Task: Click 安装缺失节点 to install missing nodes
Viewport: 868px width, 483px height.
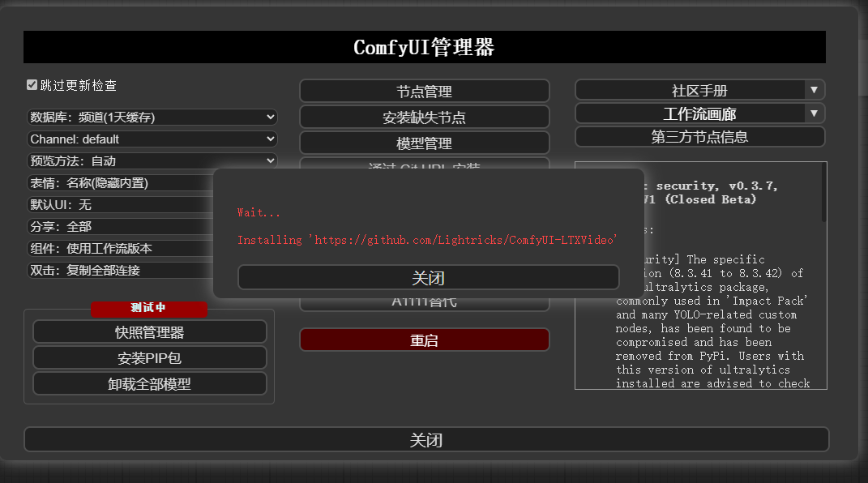Action: (425, 117)
